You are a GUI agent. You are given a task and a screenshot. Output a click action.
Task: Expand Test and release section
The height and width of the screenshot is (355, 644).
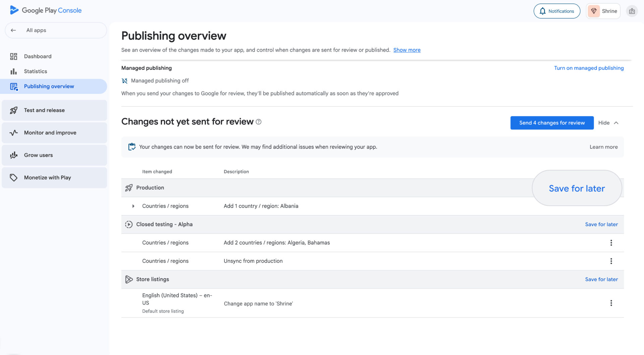(x=54, y=110)
